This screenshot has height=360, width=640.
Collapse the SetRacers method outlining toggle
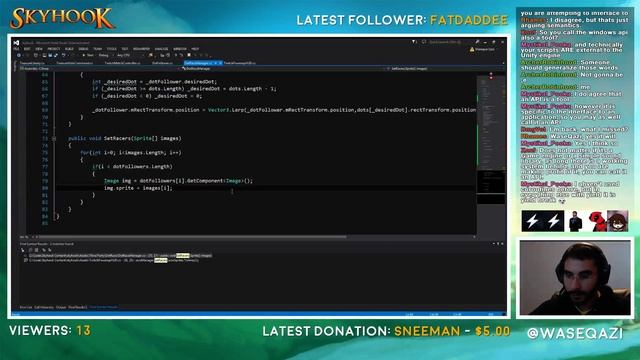tap(54, 138)
